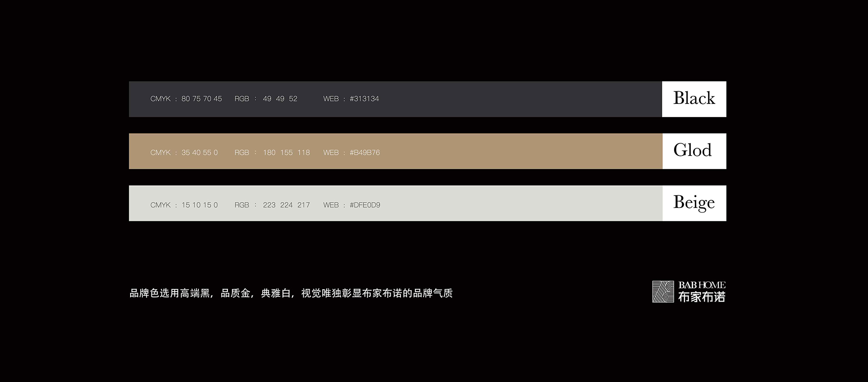Image resolution: width=868 pixels, height=382 pixels.
Task: Click 'RGB : 180 155 118' text
Action: coord(272,152)
